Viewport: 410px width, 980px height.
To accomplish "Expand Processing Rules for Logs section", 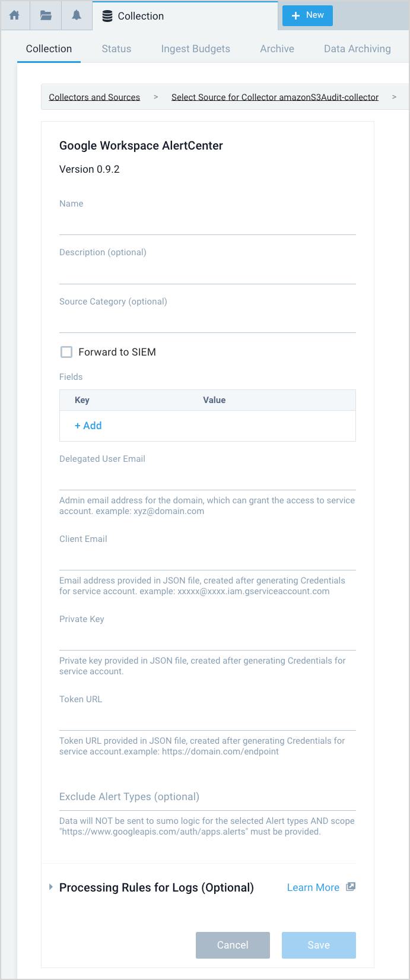I will pyautogui.click(x=51, y=887).
